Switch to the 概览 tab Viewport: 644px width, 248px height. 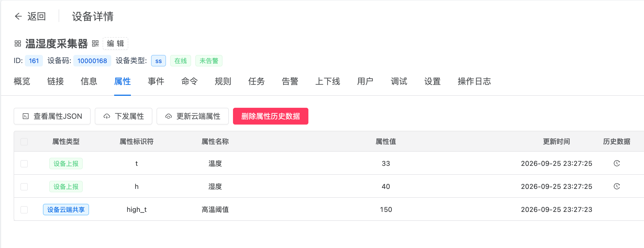pyautogui.click(x=22, y=81)
